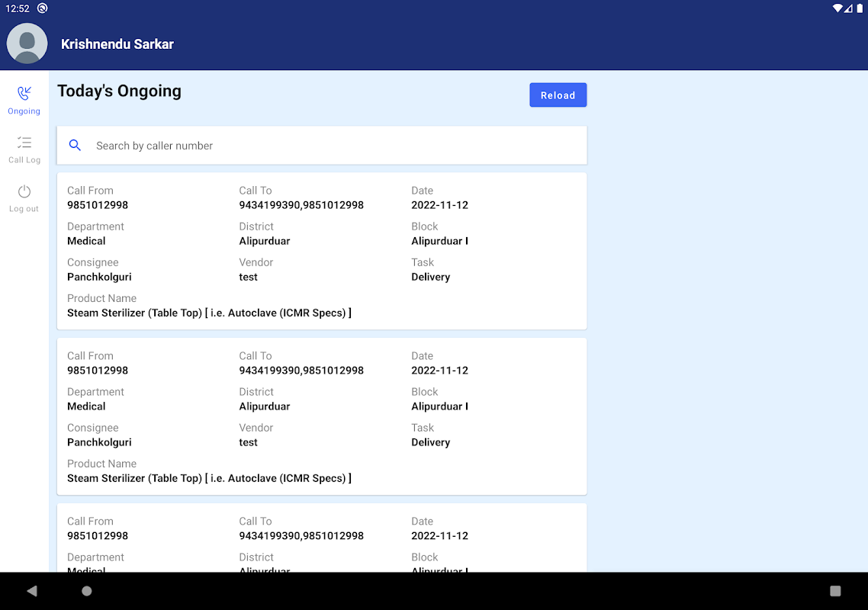868x610 pixels.
Task: Open the Ongoing calls section icon
Action: pos(24,93)
